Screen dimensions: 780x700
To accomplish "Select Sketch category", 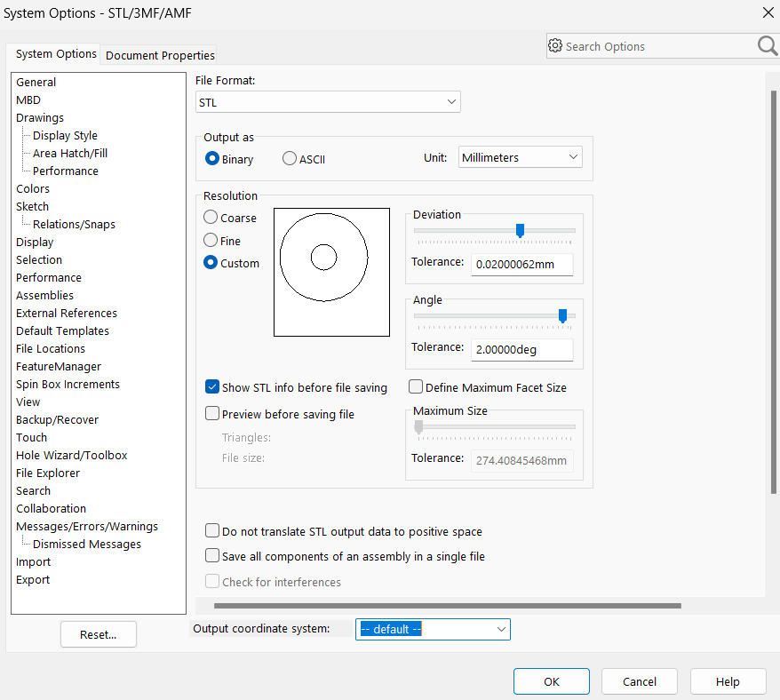I will pyautogui.click(x=32, y=206).
